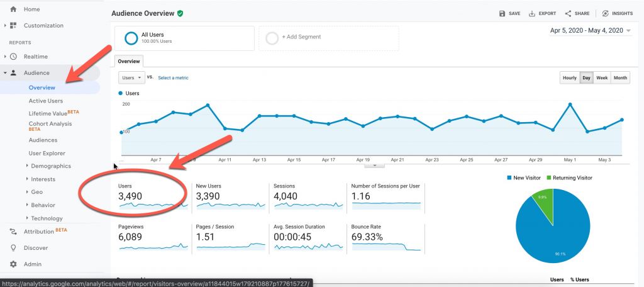Click the chart collapse handle below graph
This screenshot has width=644, height=287.
[374, 166]
